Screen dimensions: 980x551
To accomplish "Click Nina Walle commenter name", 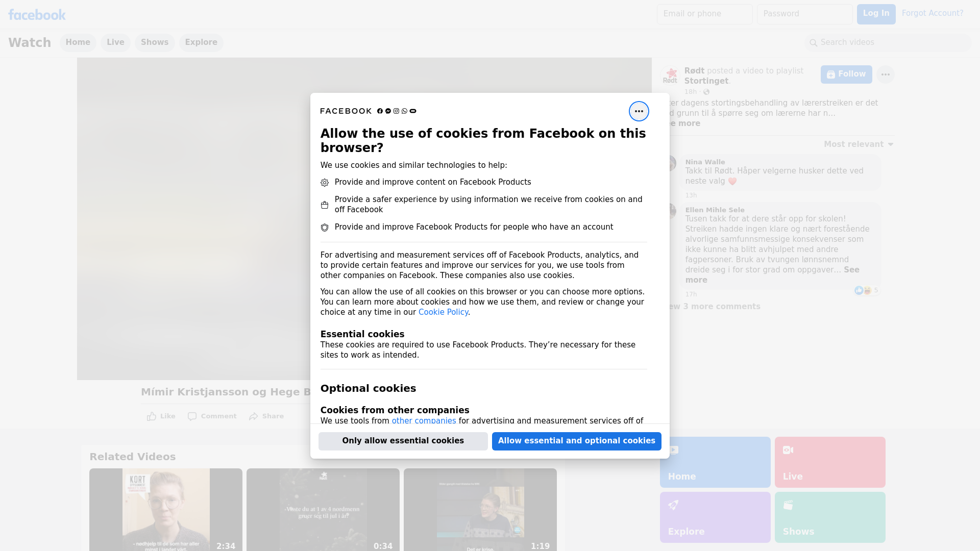I will tap(705, 162).
